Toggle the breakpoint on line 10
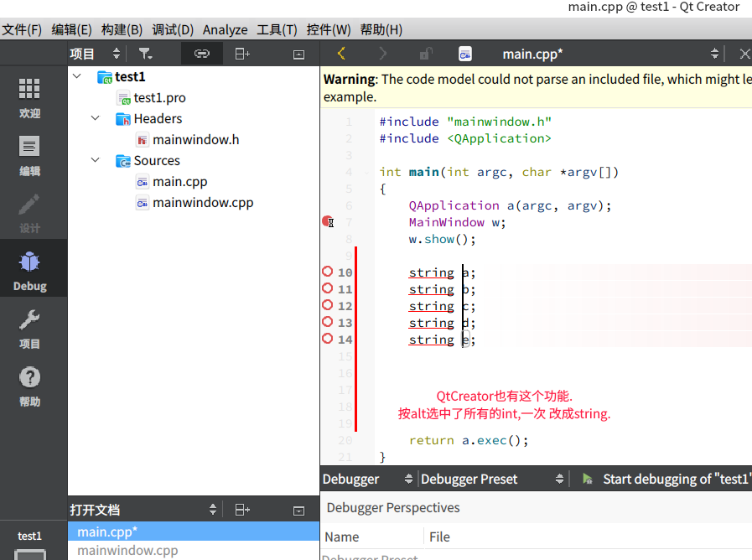 (328, 272)
